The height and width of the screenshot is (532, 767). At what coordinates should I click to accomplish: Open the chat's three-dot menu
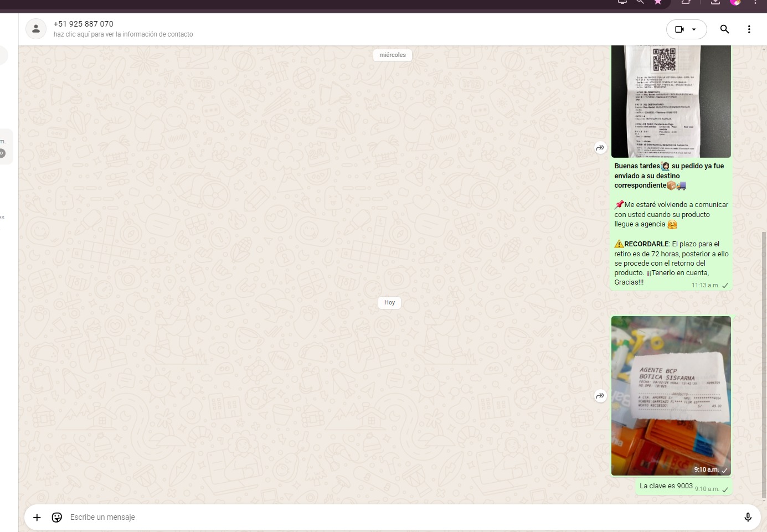749,29
